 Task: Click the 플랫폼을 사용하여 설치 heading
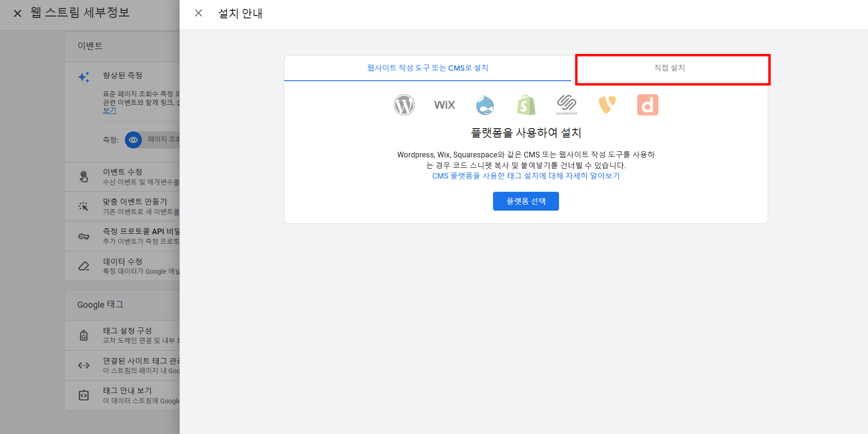click(x=526, y=133)
